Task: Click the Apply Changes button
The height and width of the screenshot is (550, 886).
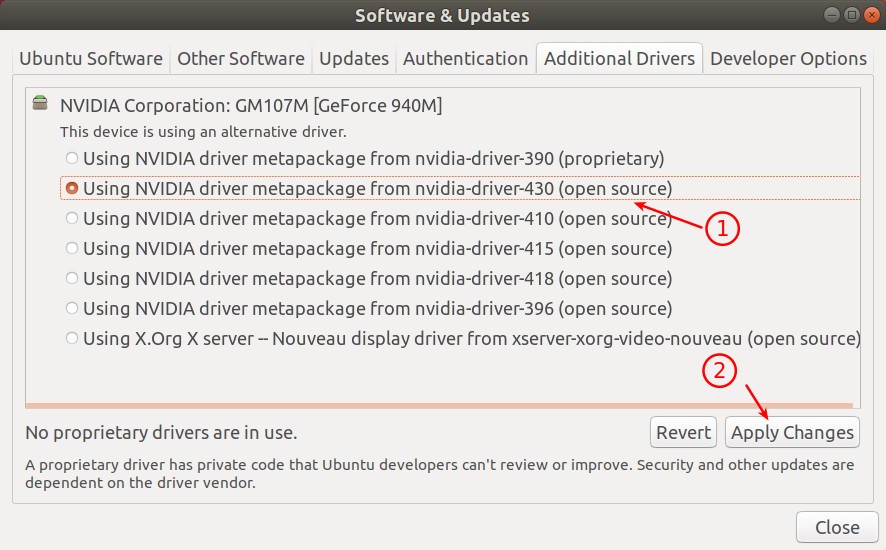Action: point(792,432)
